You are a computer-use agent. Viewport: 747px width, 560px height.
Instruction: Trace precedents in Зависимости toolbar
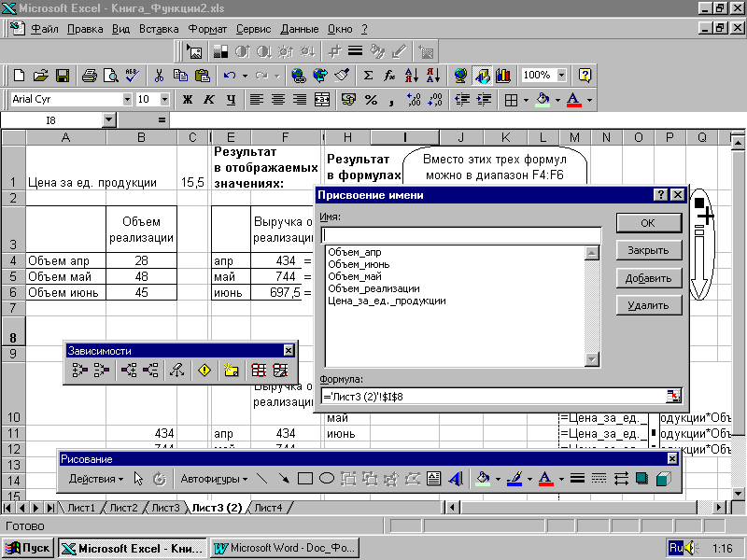pos(79,370)
